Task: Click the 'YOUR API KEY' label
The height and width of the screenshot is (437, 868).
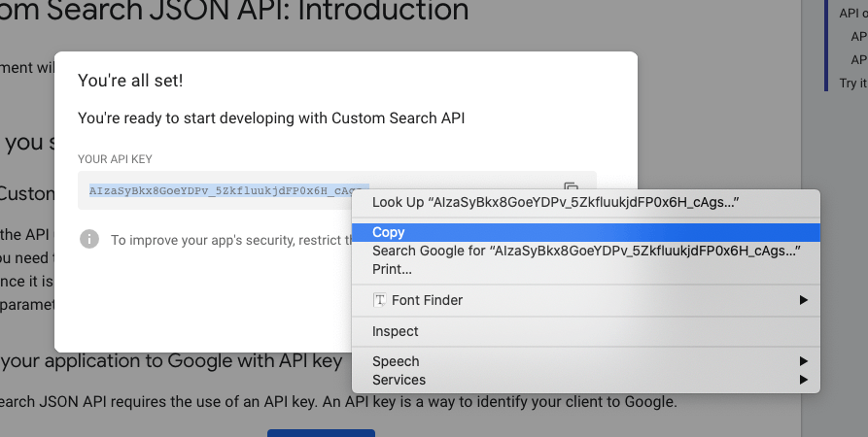Action: coord(115,159)
